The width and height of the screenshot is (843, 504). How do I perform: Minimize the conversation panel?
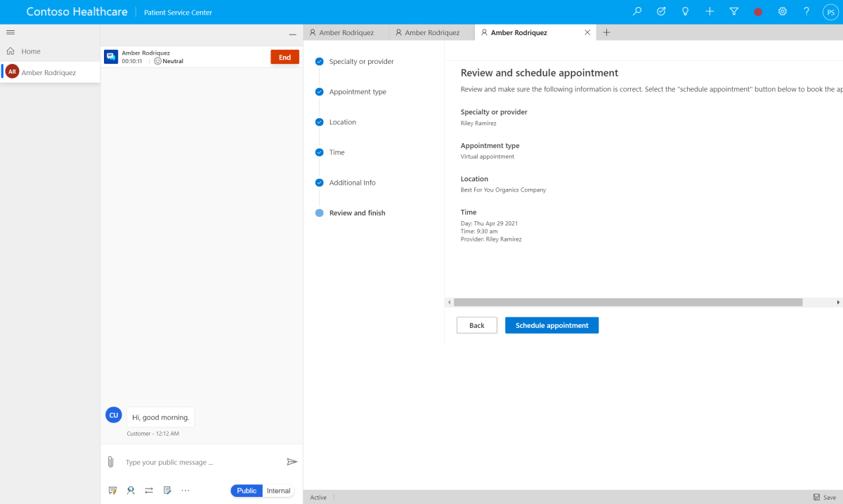[x=292, y=34]
